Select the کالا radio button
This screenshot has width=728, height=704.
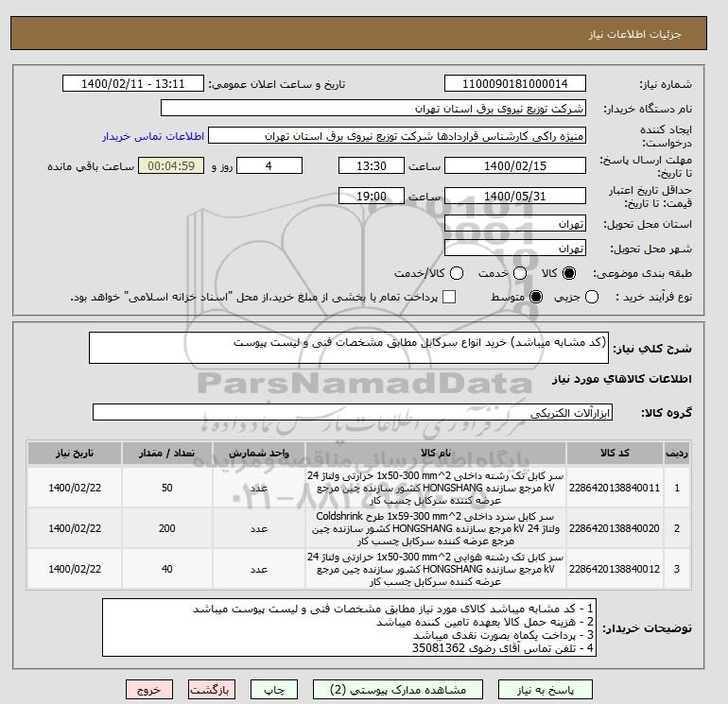pos(569,273)
